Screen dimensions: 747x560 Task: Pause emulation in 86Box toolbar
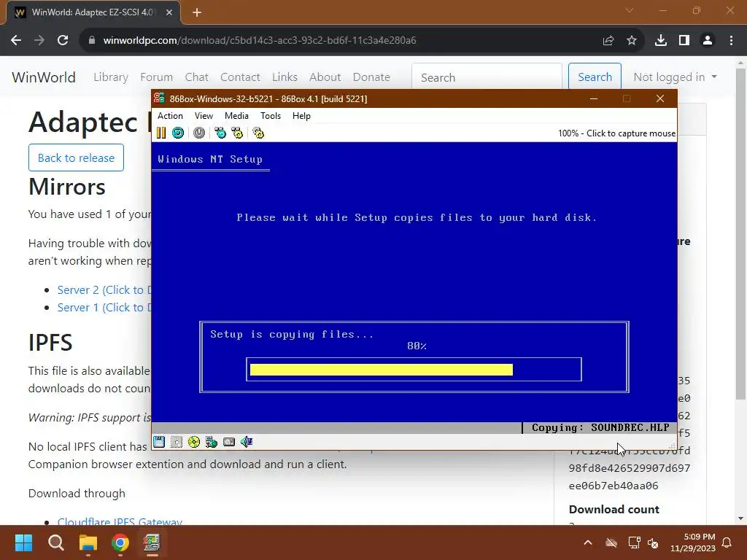click(161, 133)
